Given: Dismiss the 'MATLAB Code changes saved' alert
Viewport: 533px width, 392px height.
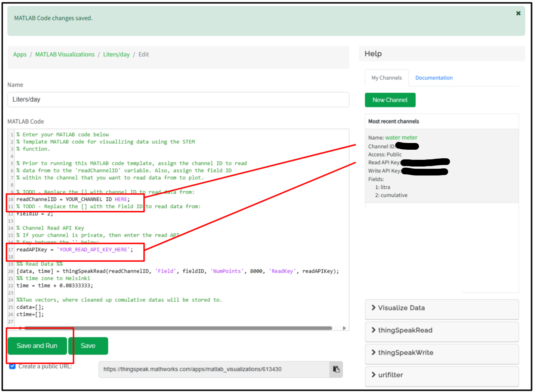Looking at the screenshot, I should 518,13.
